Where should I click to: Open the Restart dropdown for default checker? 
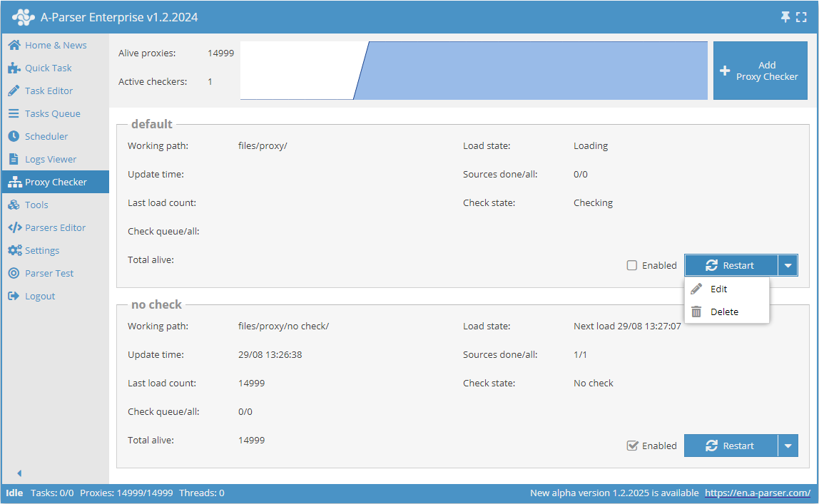[x=788, y=265]
